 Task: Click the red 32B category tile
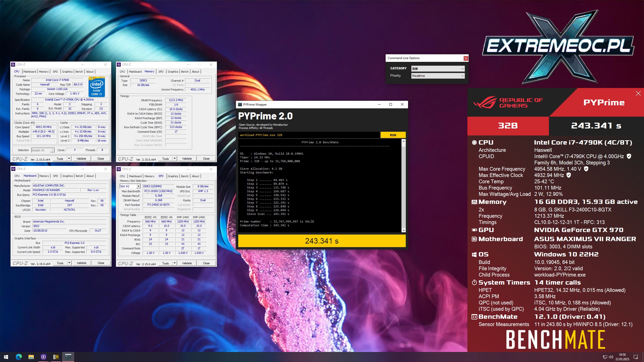(x=508, y=126)
